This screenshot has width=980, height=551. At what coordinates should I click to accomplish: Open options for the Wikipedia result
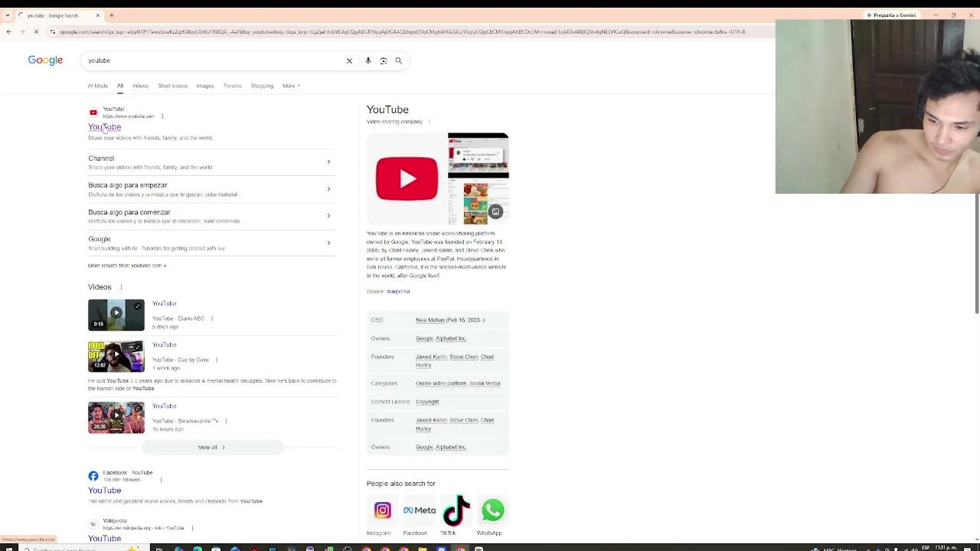coord(192,528)
